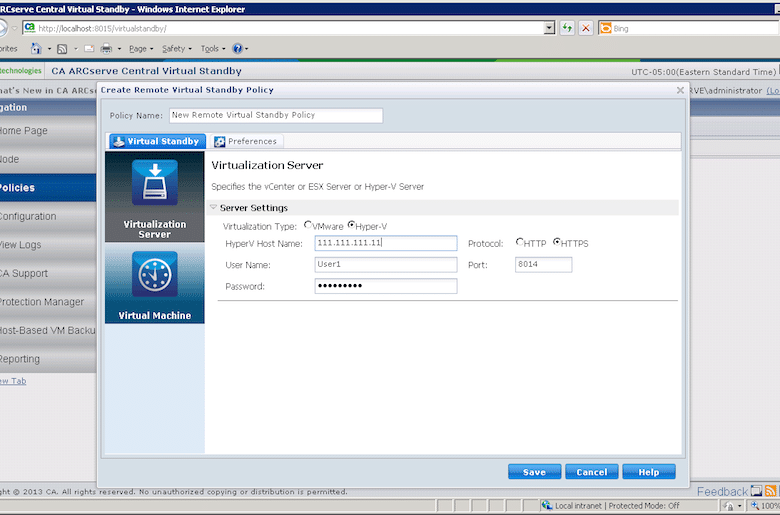
Task: Click the Save button
Action: point(534,472)
